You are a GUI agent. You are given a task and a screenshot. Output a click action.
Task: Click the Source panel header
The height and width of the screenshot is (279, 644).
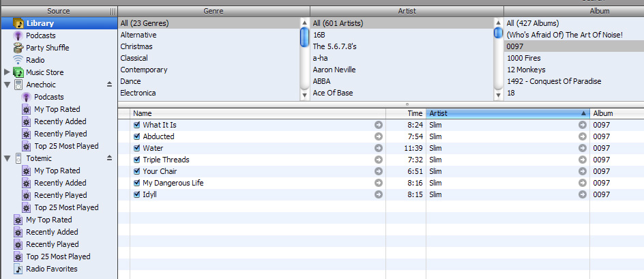pos(59,11)
